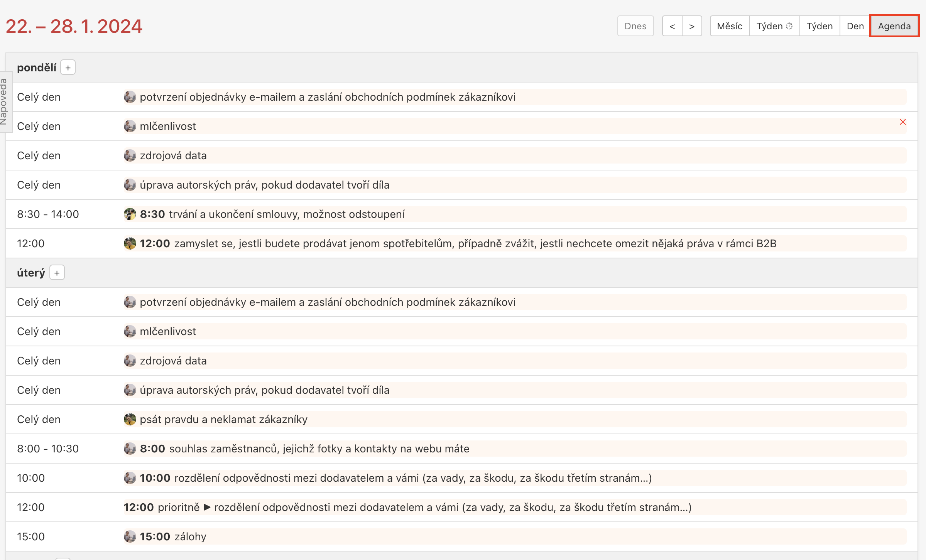Go to the previous week arrow
926x560 pixels.
click(x=672, y=26)
